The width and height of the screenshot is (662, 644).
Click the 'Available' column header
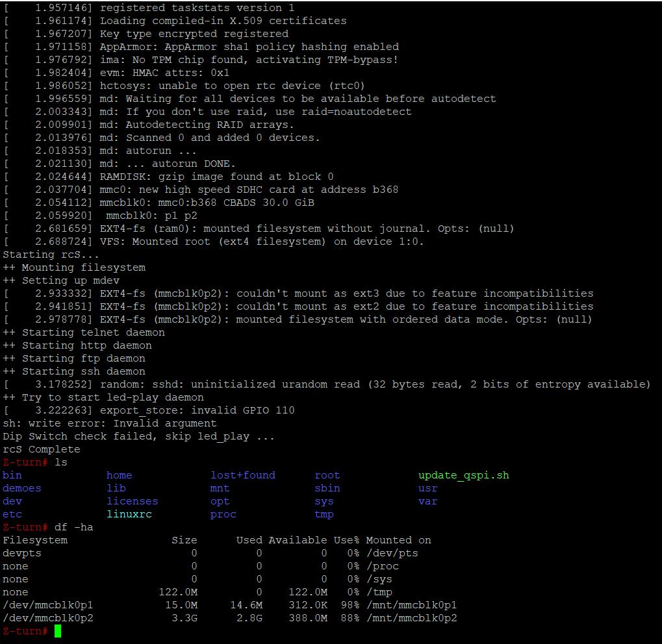point(298,540)
